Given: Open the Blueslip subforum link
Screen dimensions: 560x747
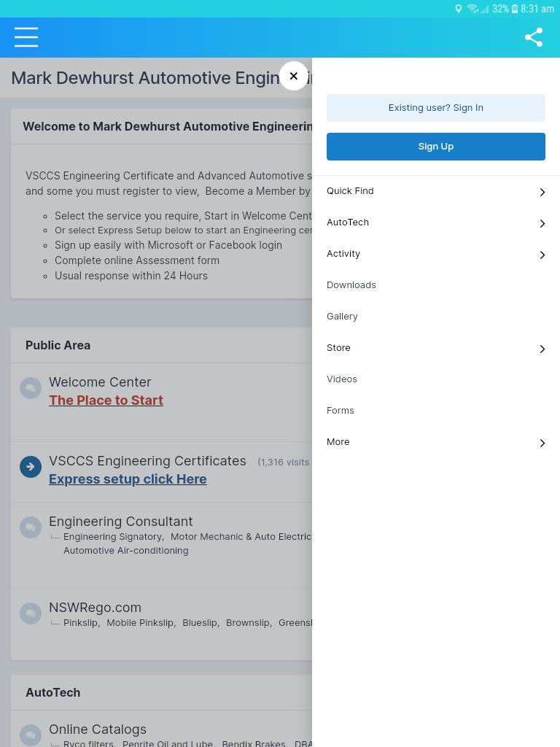Looking at the screenshot, I should (200, 623).
